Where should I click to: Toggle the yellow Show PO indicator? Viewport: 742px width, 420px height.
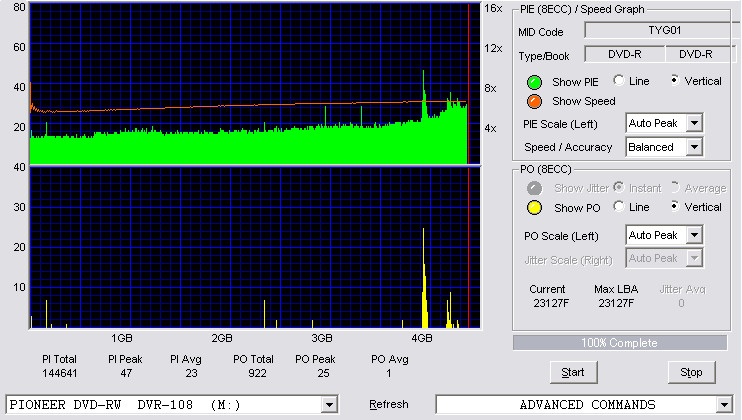pyautogui.click(x=534, y=208)
